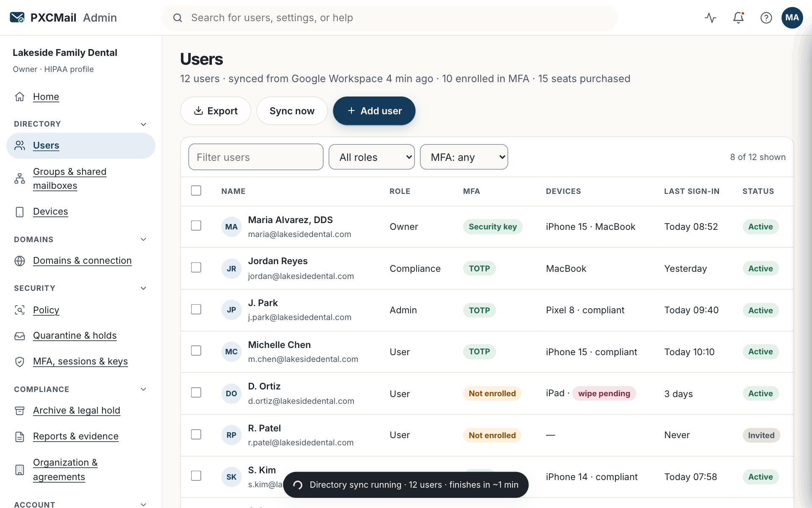Toggle the select-all checkbox in header
This screenshot has width=812, height=508.
pyautogui.click(x=196, y=190)
